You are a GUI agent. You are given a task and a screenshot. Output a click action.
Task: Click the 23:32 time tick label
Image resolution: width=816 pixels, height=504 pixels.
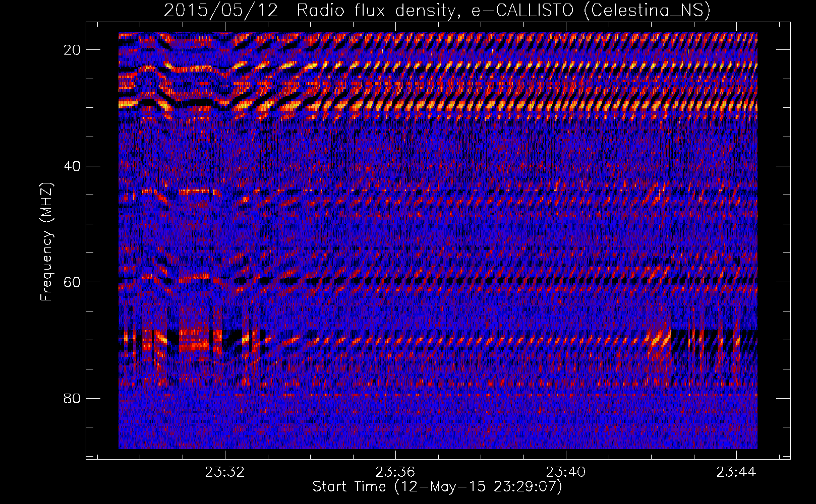click(225, 472)
